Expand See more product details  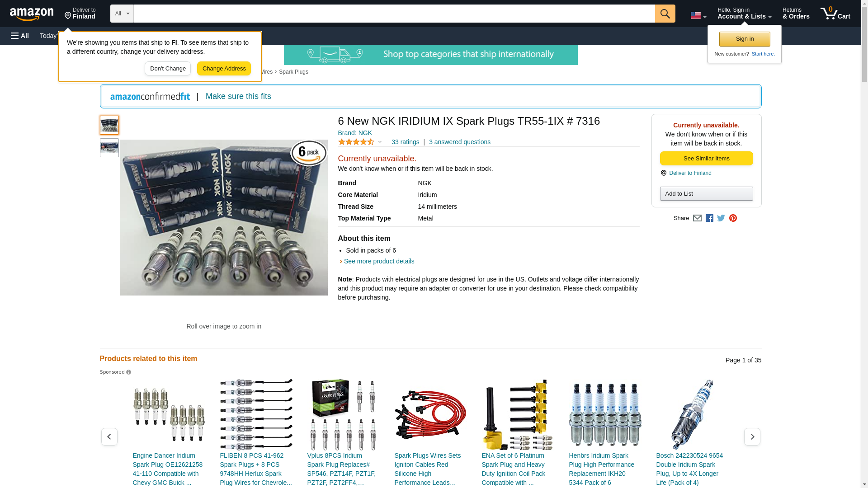(x=378, y=261)
